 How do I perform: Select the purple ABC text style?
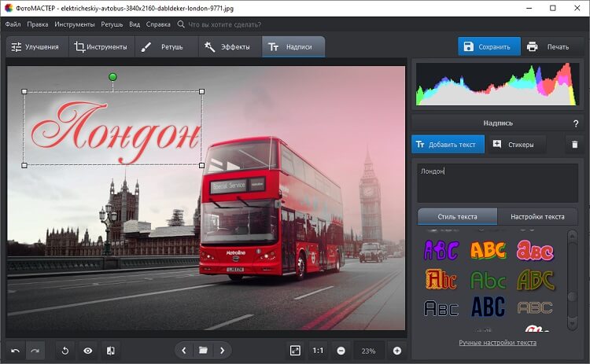[x=441, y=250]
